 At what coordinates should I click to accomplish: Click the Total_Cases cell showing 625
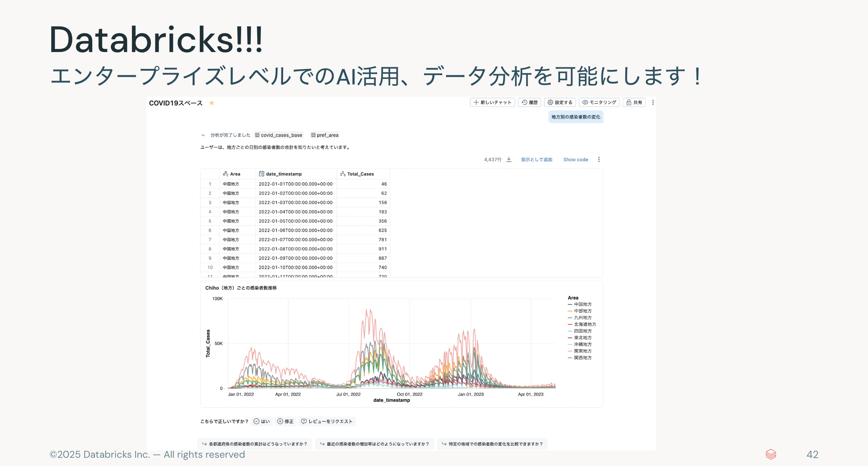363,231
